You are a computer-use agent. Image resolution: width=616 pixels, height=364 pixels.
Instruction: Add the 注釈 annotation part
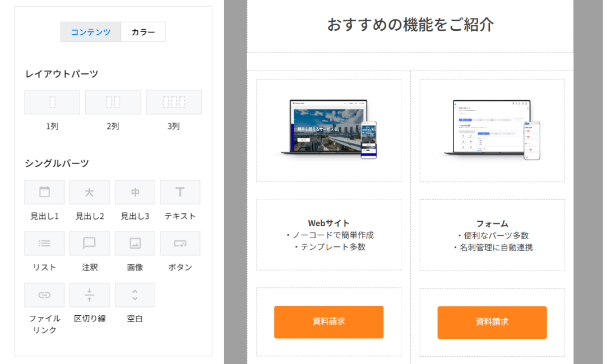90,244
